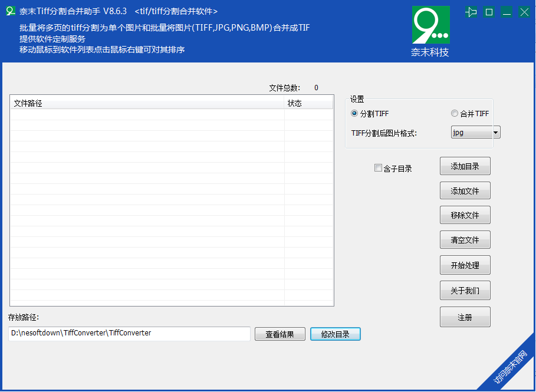536x392 pixels.
Task: Expand the jpg format selection list
Action: tap(496, 132)
